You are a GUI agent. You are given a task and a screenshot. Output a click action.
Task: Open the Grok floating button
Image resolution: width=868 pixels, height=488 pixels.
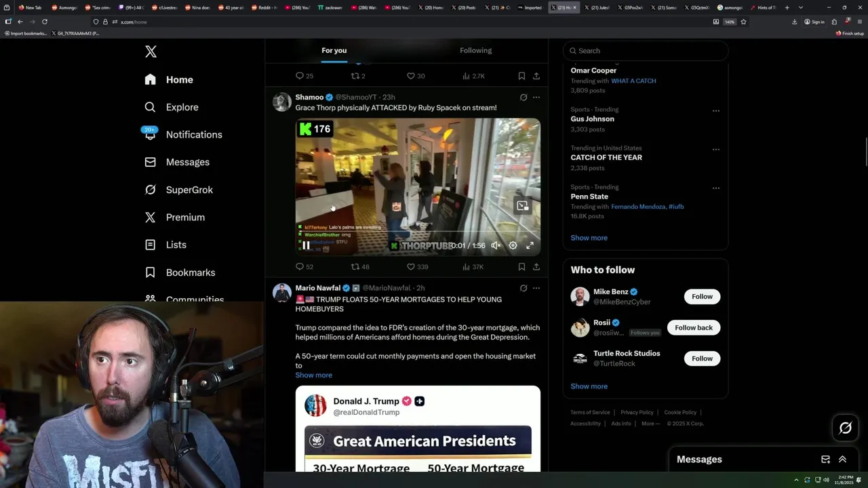tap(846, 428)
